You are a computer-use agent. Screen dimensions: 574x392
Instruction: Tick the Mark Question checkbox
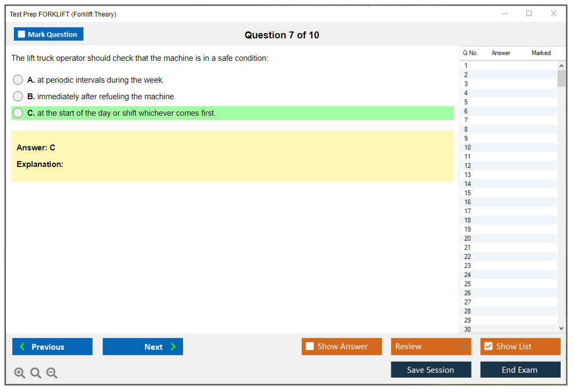pos(21,35)
